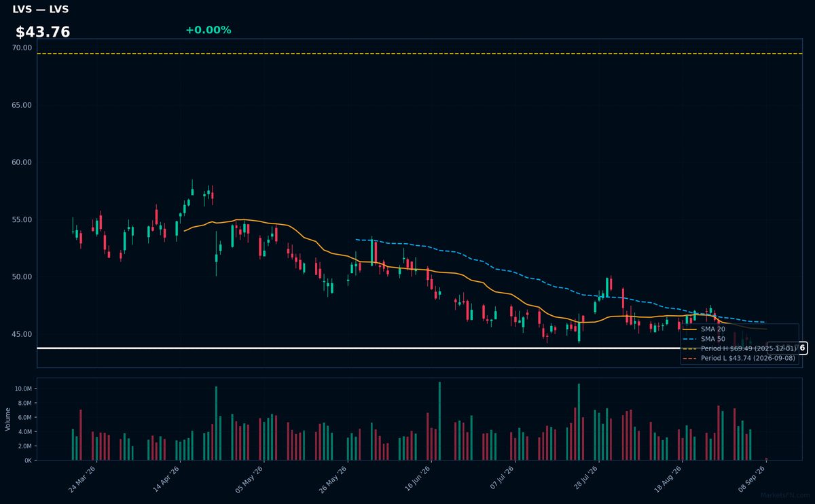Image resolution: width=815 pixels, height=504 pixels.
Task: Click the LVS — LVS chart title
Action: click(x=40, y=10)
